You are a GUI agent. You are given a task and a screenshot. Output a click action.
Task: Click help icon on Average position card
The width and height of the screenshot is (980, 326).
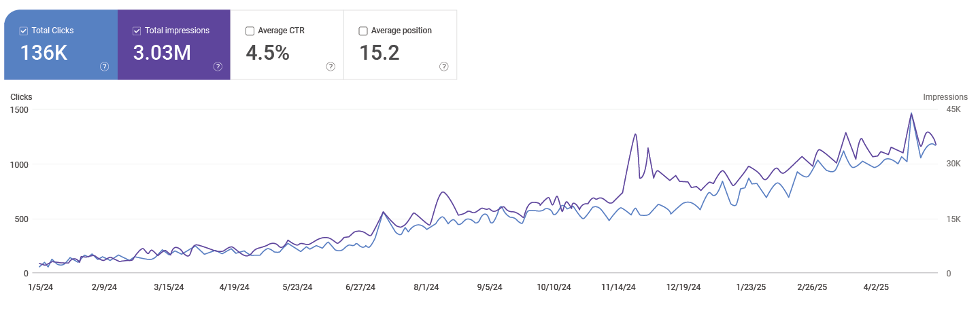pyautogui.click(x=443, y=67)
